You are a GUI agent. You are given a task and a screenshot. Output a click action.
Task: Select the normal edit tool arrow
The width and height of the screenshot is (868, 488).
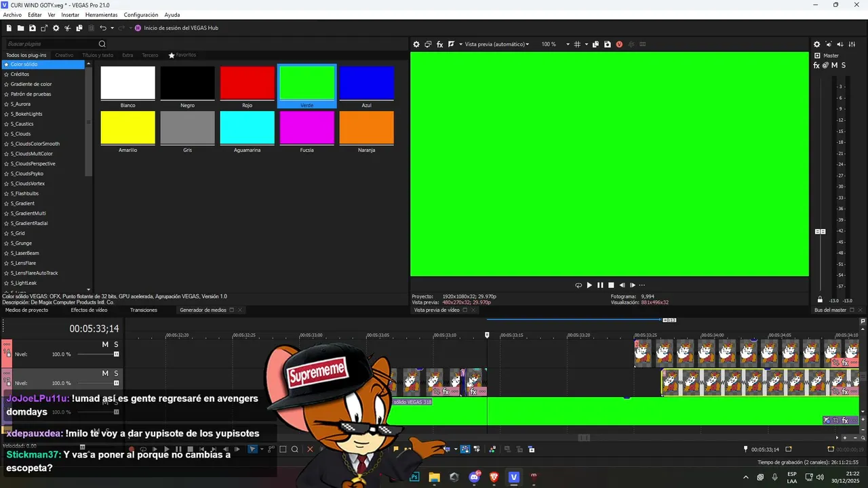(252, 449)
